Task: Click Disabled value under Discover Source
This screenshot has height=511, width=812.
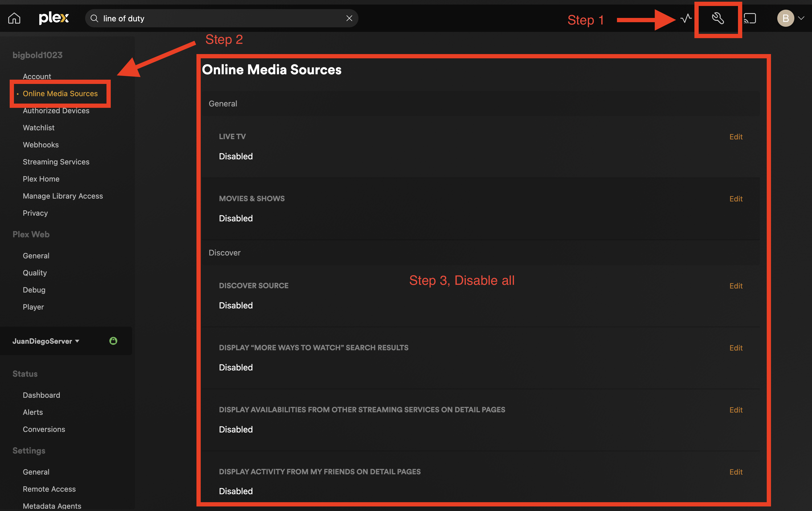Action: (236, 305)
